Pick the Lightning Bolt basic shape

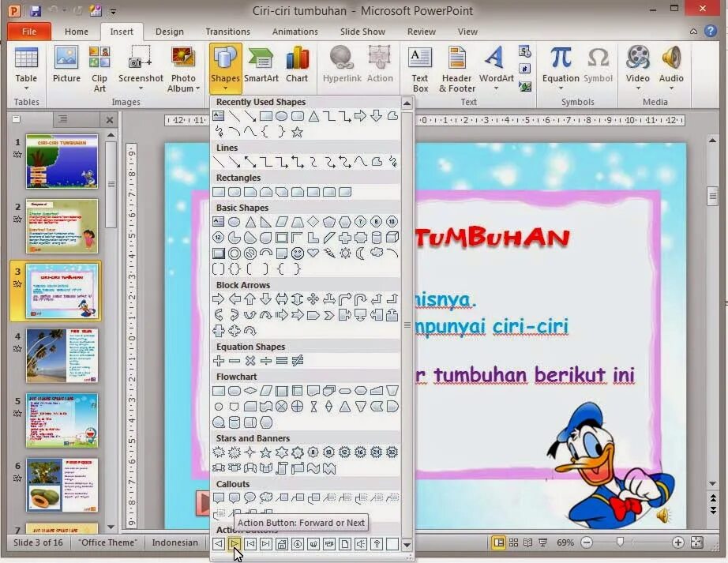point(329,253)
